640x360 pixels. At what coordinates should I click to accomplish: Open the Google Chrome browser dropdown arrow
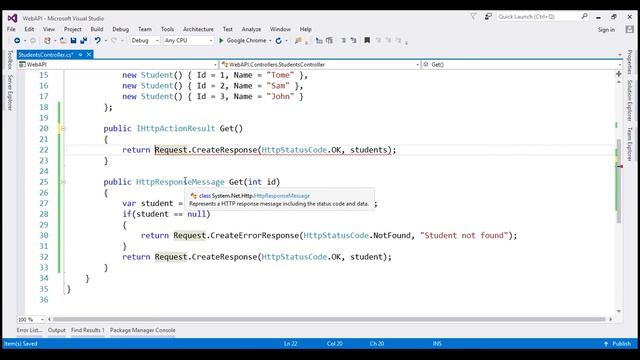click(270, 40)
